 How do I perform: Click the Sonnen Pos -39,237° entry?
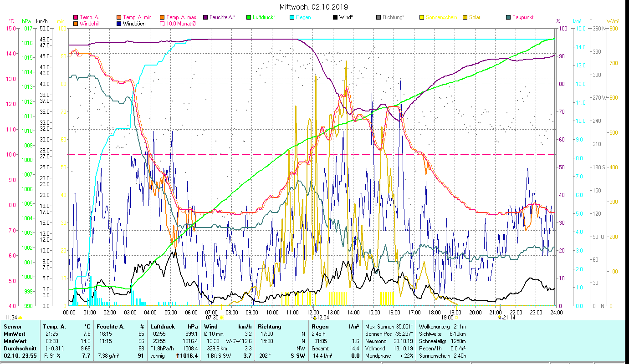[389, 334]
